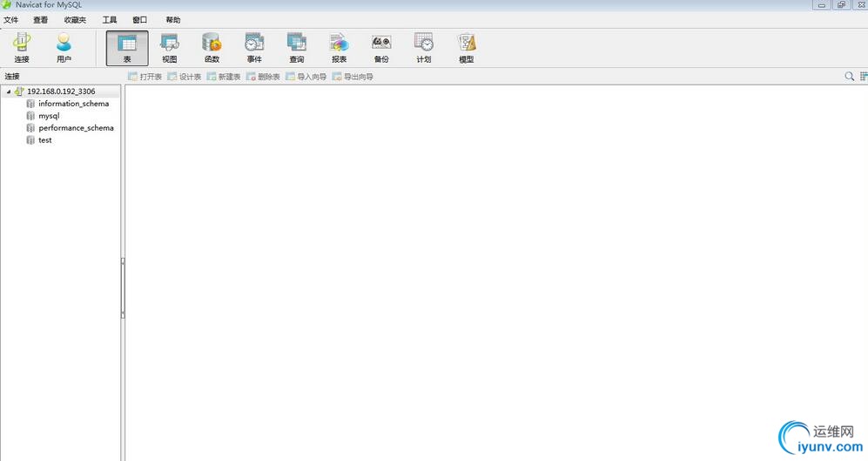Open the 文件 (File) menu
Viewport: 868px width, 461px height.
[11, 20]
